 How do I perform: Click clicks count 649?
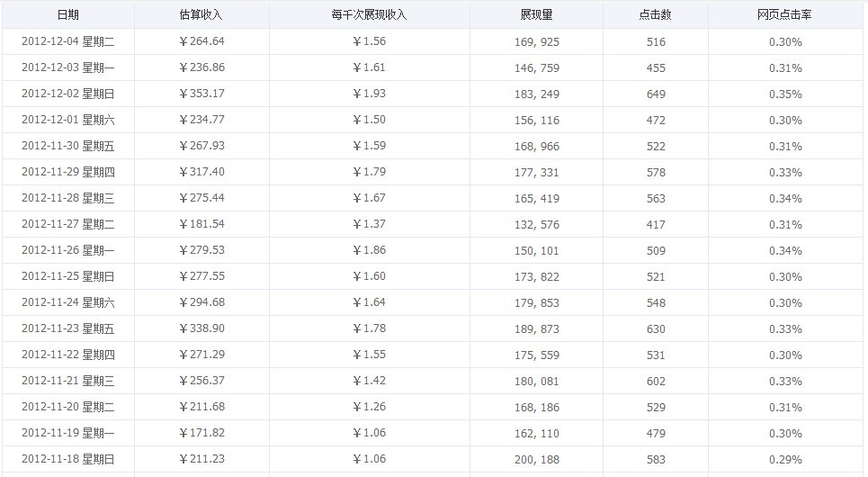pos(656,94)
